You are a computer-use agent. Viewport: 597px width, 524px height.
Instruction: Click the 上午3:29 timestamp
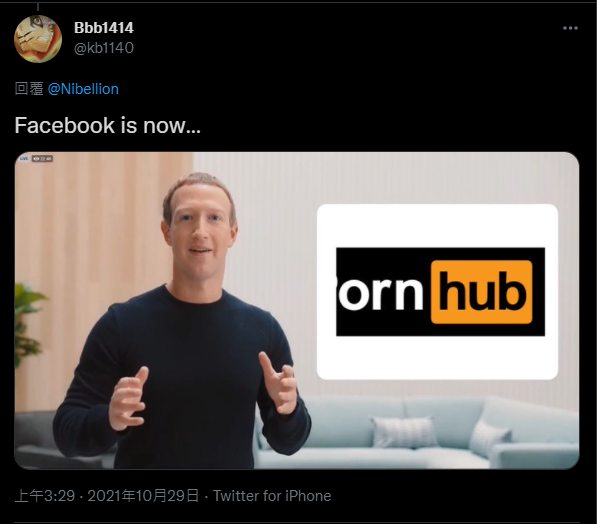45,496
